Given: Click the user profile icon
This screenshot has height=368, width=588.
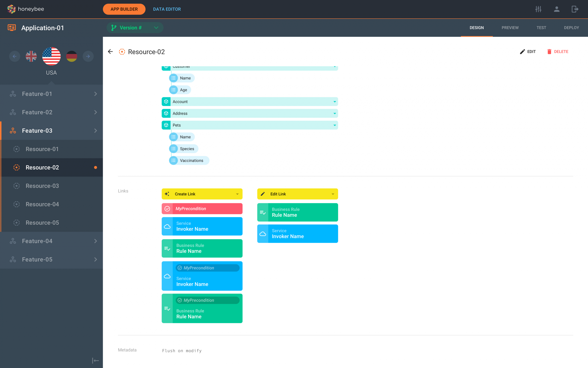Looking at the screenshot, I should tap(556, 9).
